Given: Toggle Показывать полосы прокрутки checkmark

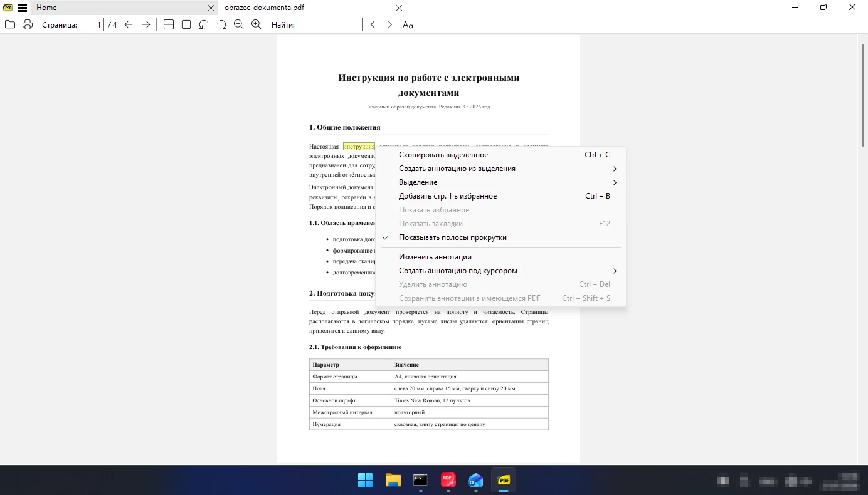Looking at the screenshot, I should (x=500, y=237).
